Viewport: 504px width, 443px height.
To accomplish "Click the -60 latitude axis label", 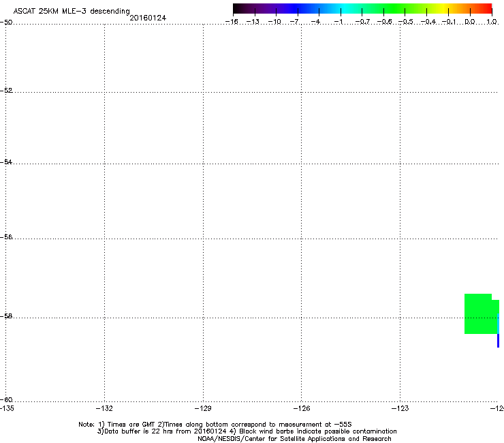I will point(6,400).
